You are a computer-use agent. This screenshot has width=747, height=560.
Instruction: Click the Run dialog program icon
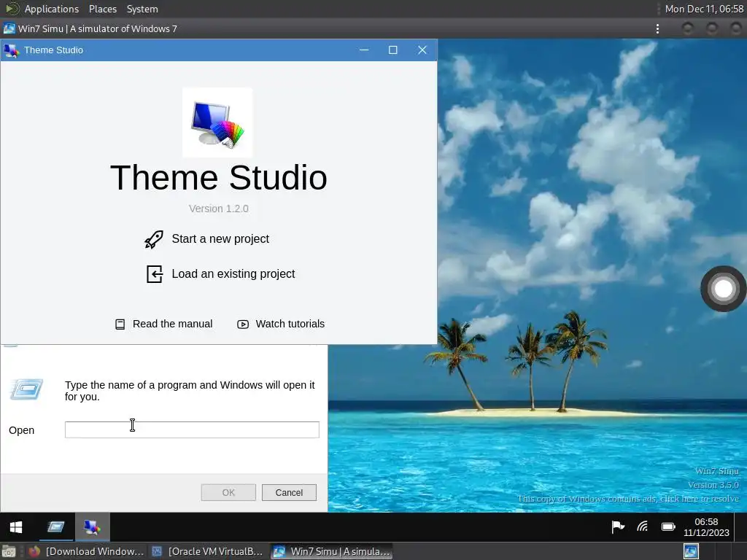(26, 389)
